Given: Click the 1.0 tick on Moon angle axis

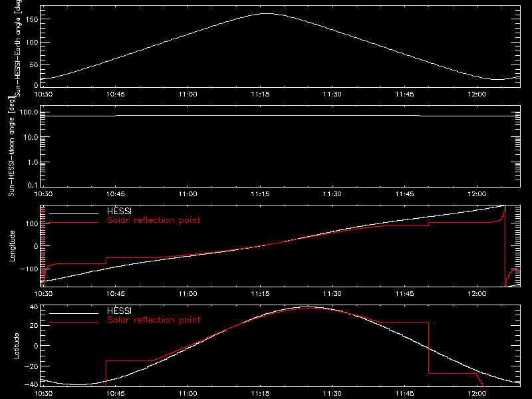Looking at the screenshot, I should pyautogui.click(x=33, y=162).
